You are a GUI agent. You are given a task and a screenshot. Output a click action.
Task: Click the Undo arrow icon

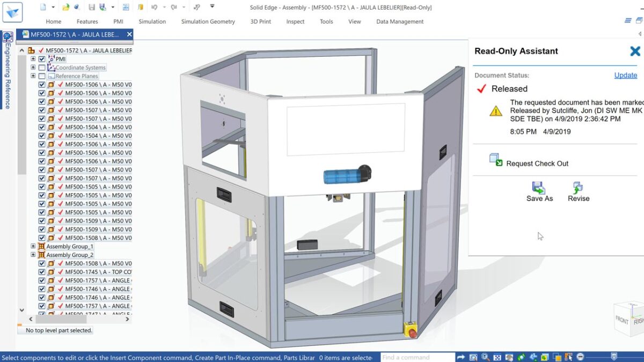coord(155,8)
